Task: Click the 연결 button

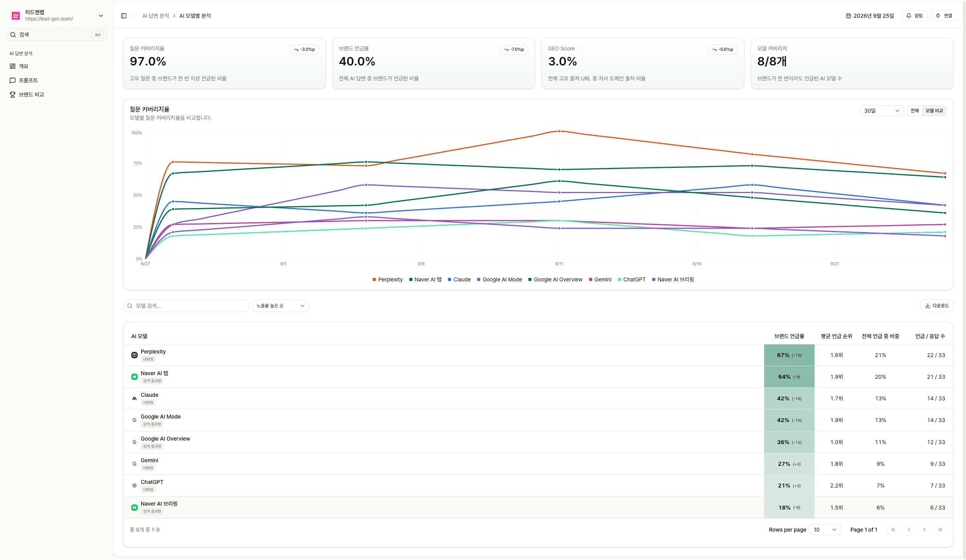Action: (944, 16)
